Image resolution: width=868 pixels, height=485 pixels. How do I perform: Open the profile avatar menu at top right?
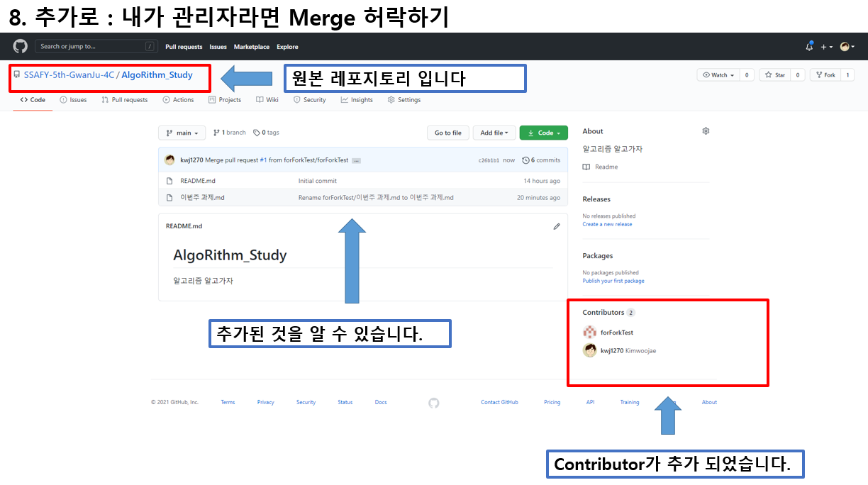[x=846, y=46]
